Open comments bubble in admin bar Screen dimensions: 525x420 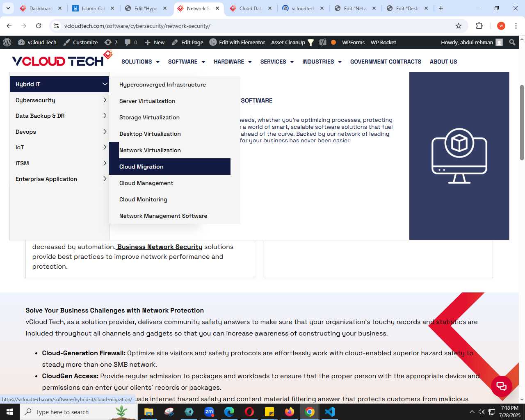pos(131,42)
